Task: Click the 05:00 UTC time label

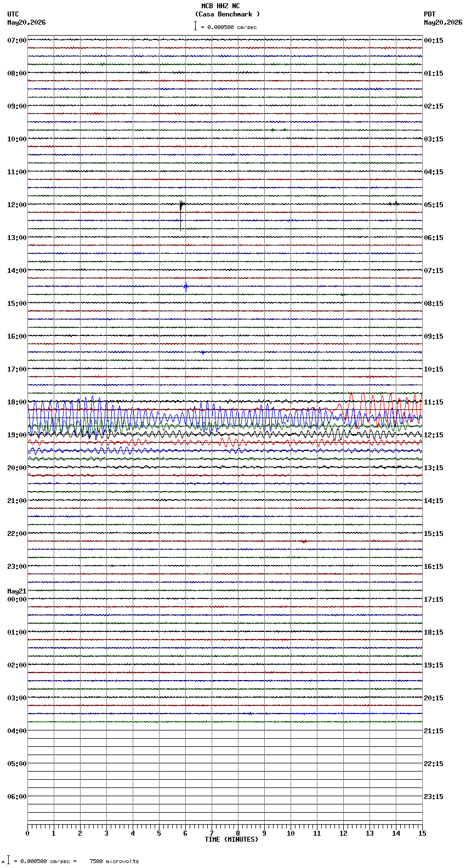Action: [x=17, y=764]
